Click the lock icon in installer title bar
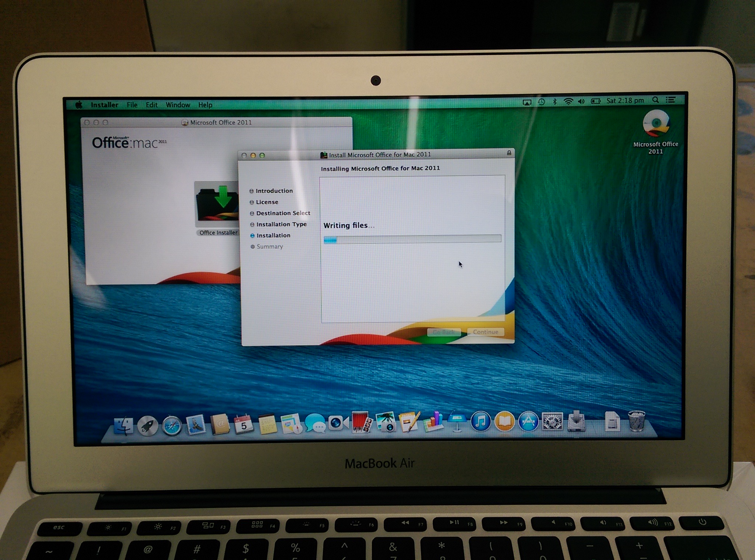The image size is (755, 560). (x=509, y=153)
